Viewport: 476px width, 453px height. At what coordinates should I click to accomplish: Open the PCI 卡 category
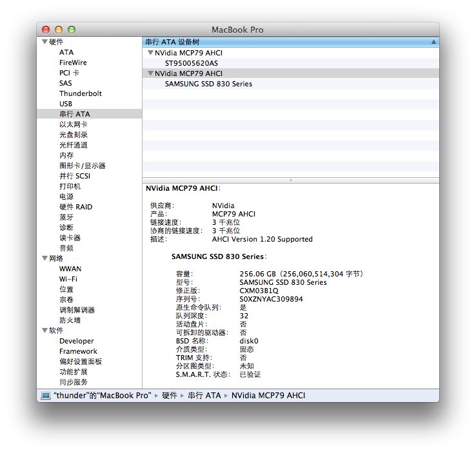tap(69, 73)
